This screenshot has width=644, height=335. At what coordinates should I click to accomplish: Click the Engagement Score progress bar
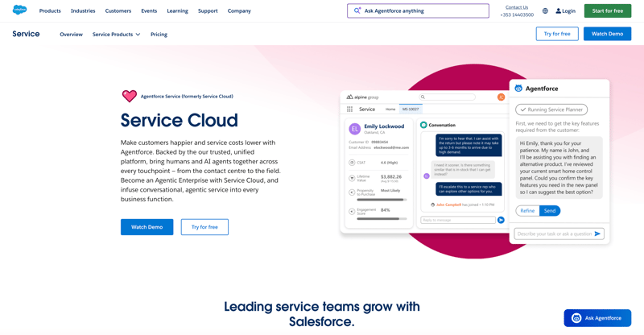pos(382,219)
